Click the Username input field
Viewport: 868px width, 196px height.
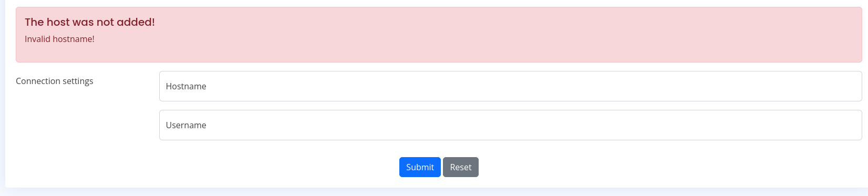[510, 125]
